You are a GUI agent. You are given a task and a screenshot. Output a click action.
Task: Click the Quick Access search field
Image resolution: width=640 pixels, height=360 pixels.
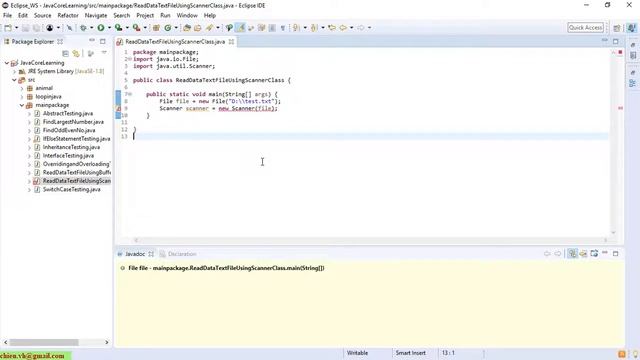(x=585, y=27)
